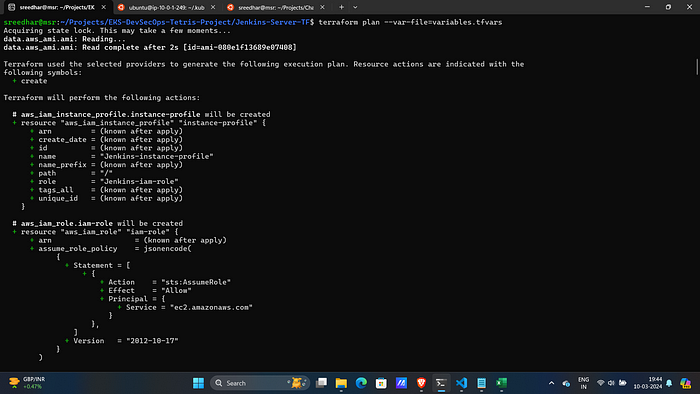Click the OneDrive cloud tray icon
700x394 pixels.
[566, 383]
